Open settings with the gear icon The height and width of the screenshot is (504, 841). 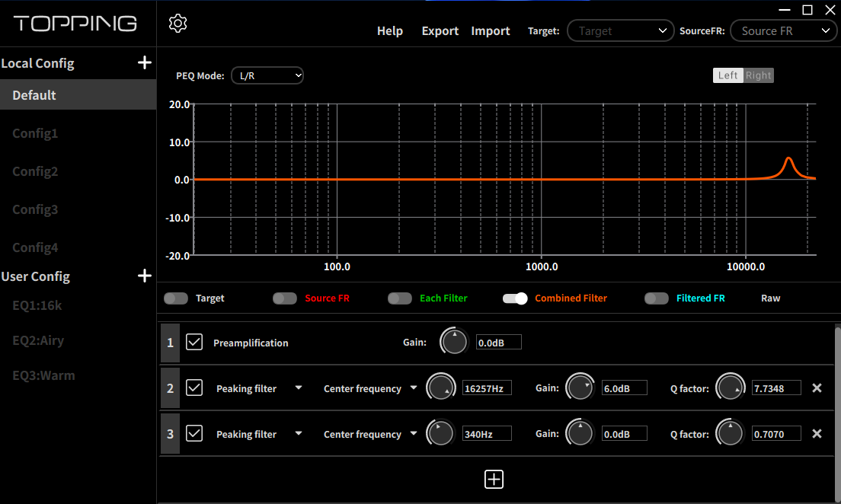pos(177,23)
